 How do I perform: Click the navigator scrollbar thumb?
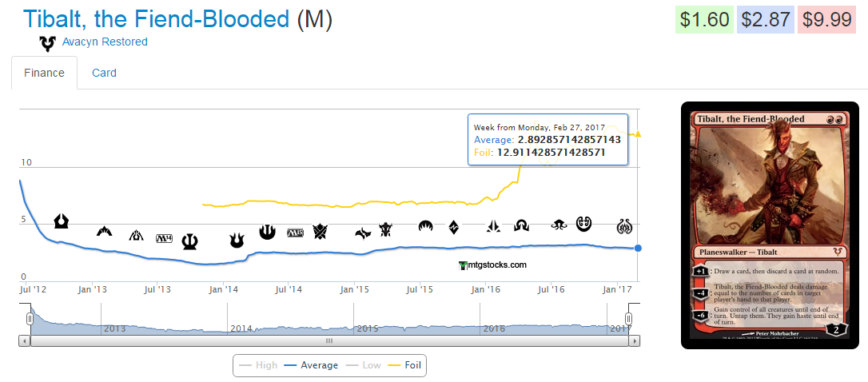click(329, 341)
